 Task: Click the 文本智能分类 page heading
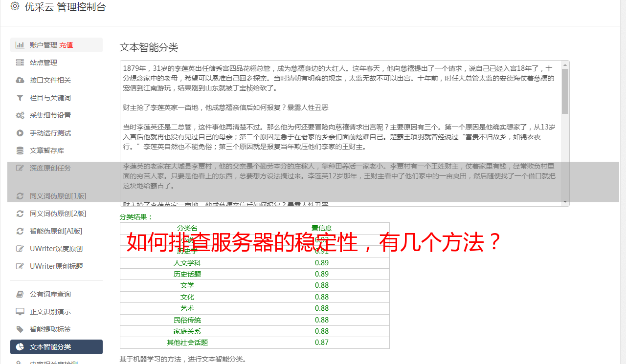point(149,47)
